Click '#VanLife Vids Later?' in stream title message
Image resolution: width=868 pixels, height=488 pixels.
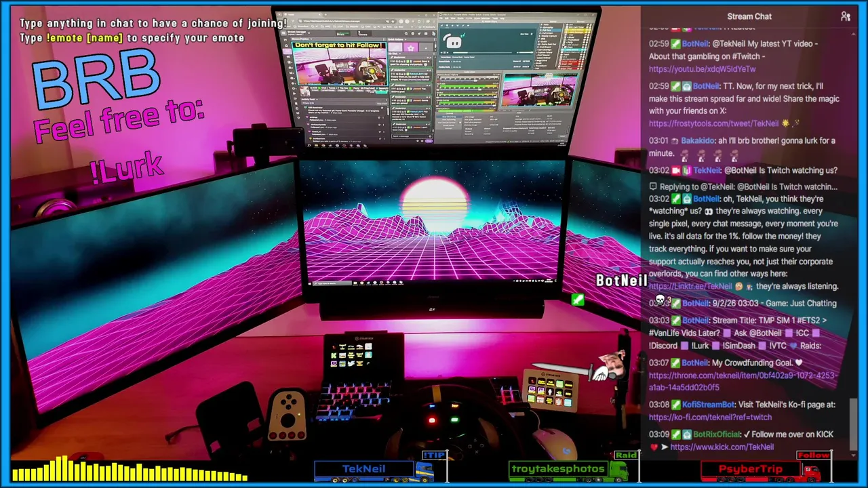[x=684, y=333]
